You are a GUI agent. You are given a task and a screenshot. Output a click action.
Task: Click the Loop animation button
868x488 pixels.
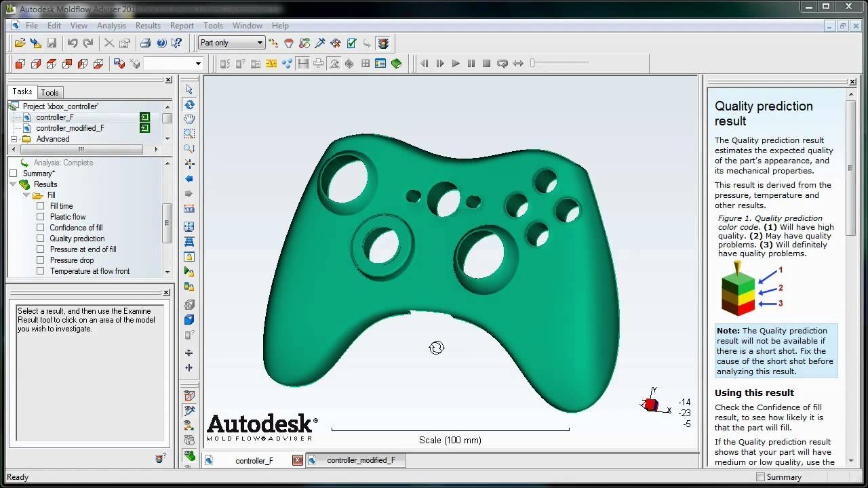point(502,64)
